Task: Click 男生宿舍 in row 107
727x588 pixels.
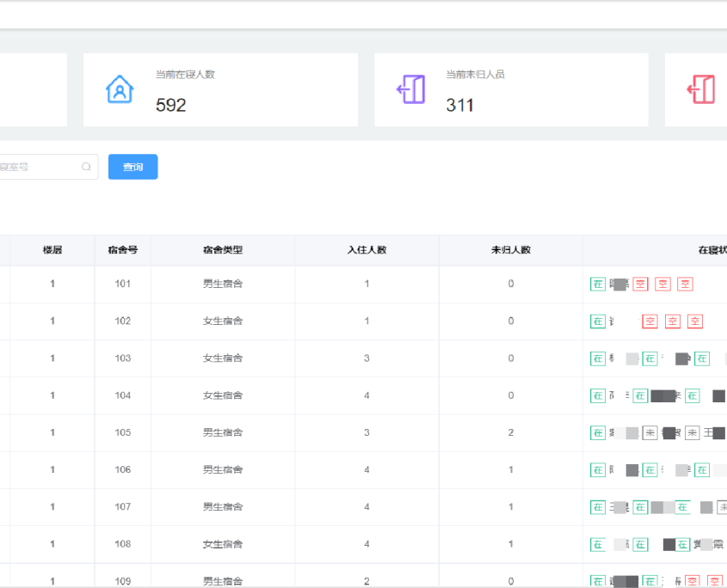Action: (223, 506)
